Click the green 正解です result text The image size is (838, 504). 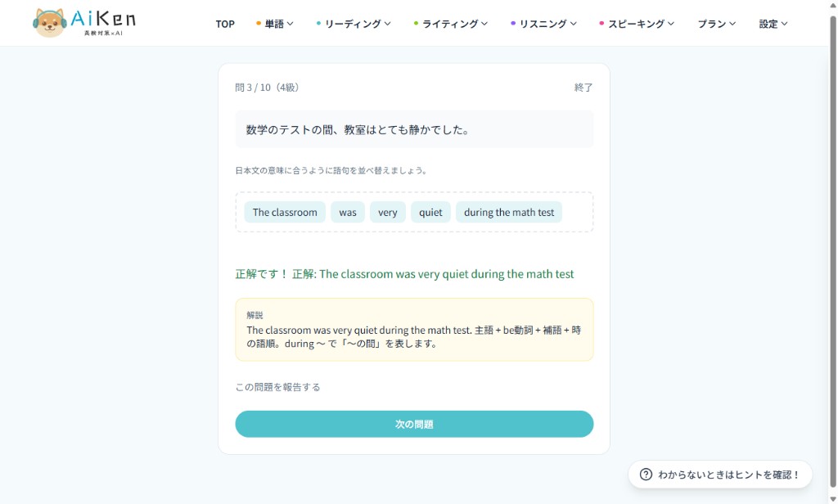[x=404, y=274]
